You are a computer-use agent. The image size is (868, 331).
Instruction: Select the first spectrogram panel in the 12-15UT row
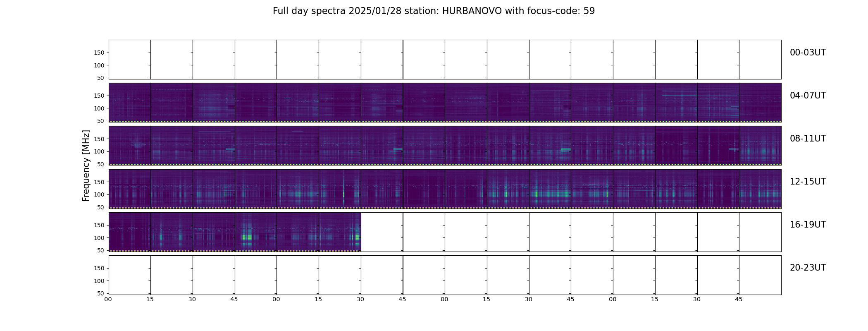[130, 189]
